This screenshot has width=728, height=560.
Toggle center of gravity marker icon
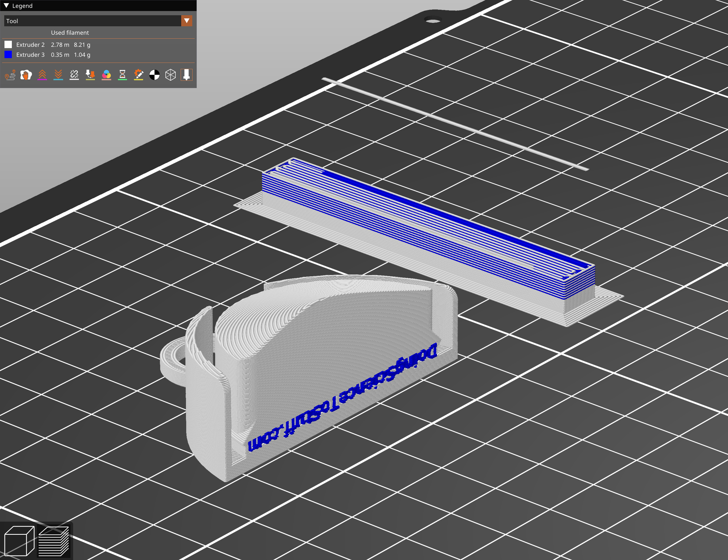pyautogui.click(x=154, y=75)
